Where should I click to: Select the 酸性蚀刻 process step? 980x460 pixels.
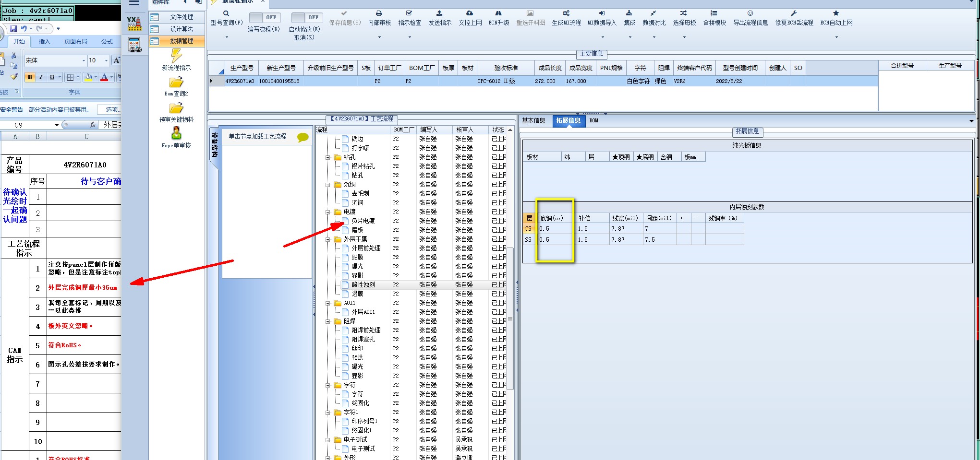pyautogui.click(x=363, y=285)
